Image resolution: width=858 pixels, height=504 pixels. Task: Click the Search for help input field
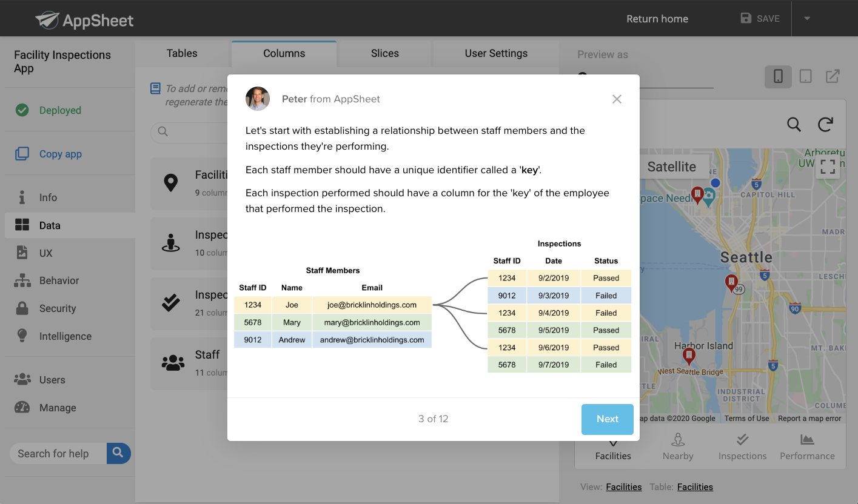pyautogui.click(x=58, y=453)
